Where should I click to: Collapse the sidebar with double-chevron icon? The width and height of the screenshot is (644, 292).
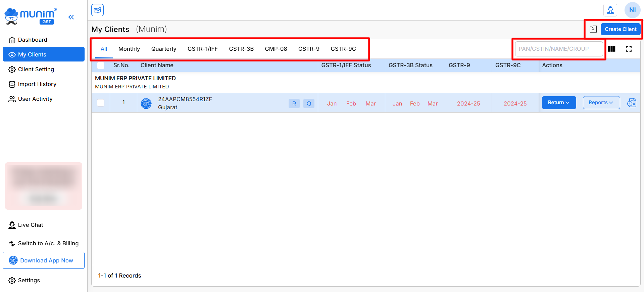[71, 17]
